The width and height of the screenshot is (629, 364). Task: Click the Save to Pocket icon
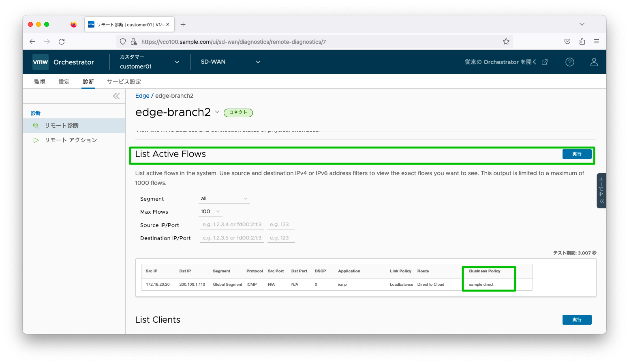pyautogui.click(x=567, y=41)
